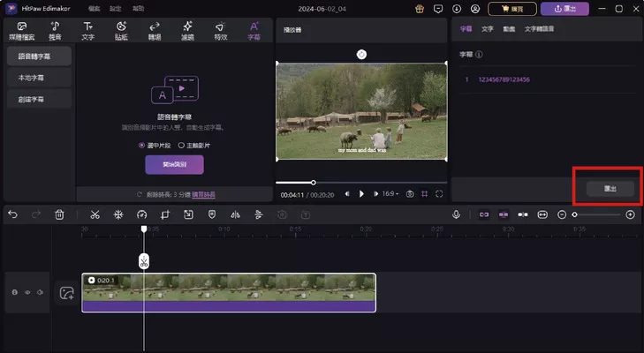
Task: Click the purple 匯出 export button at top
Action: click(564, 9)
